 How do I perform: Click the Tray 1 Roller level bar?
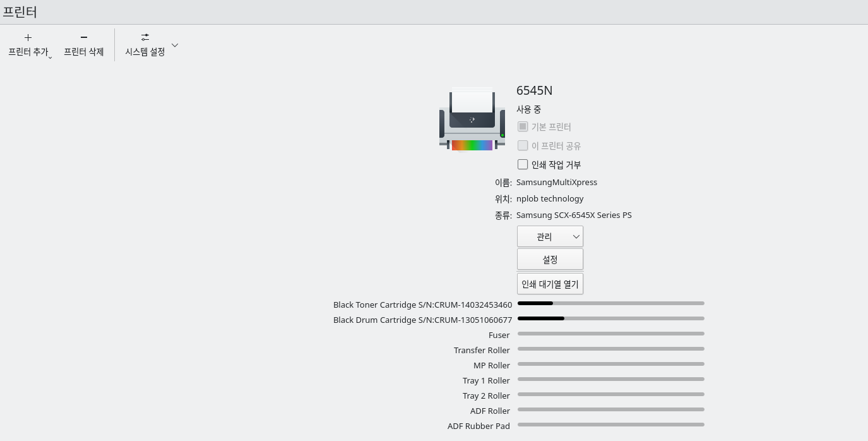coord(610,379)
